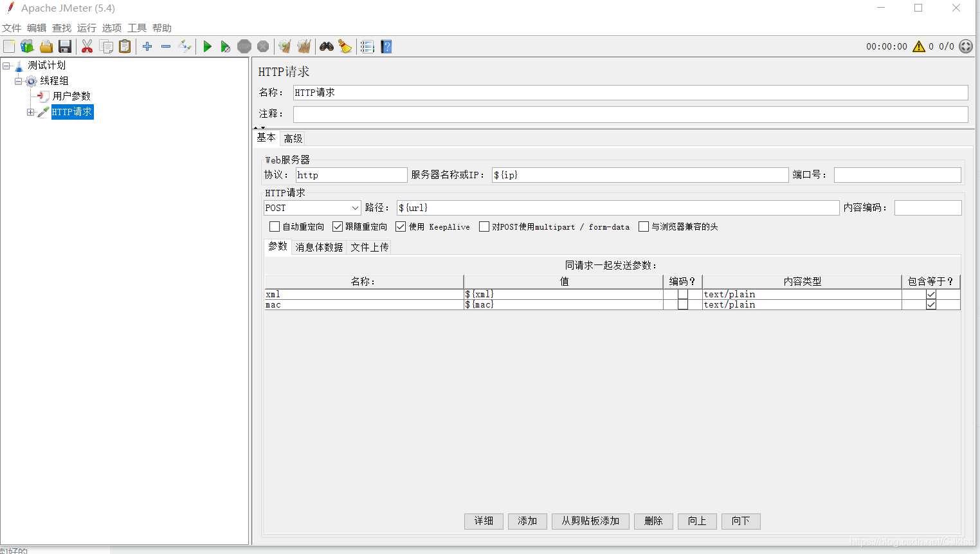This screenshot has width=980, height=554.
Task: Uncheck 跟随重定向 checkbox
Action: click(338, 226)
